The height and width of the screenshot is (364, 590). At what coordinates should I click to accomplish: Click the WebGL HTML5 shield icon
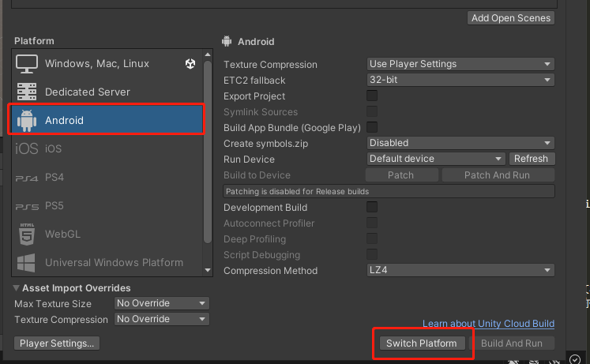(27, 235)
